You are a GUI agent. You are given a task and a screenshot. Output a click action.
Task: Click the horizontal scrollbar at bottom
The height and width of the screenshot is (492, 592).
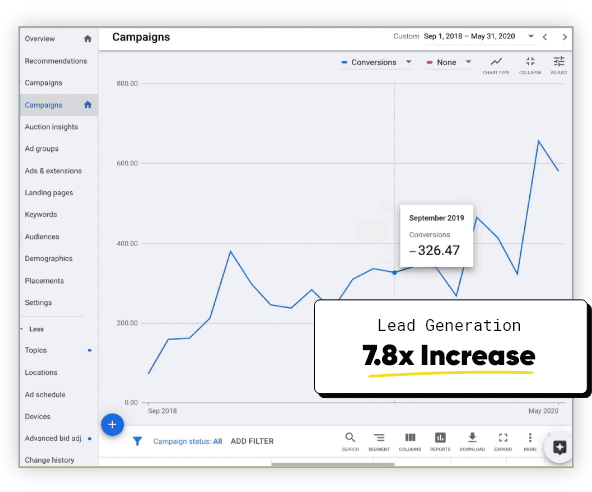click(333, 464)
